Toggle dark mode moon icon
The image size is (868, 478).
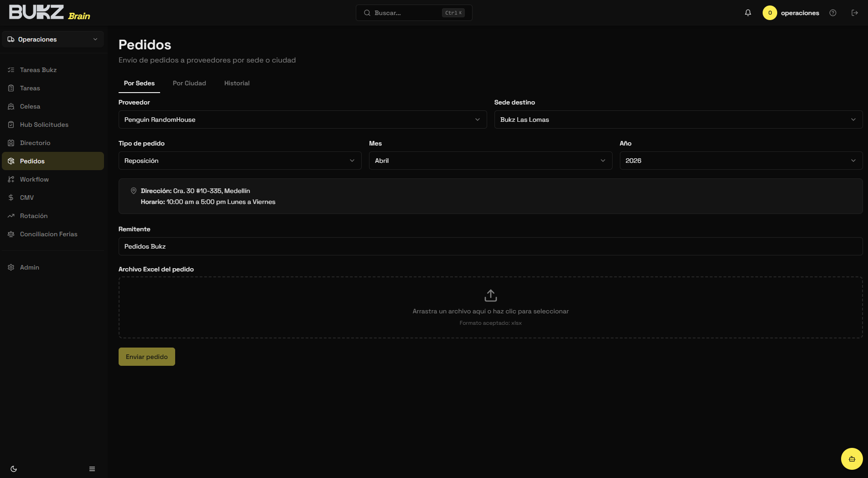pos(14,469)
